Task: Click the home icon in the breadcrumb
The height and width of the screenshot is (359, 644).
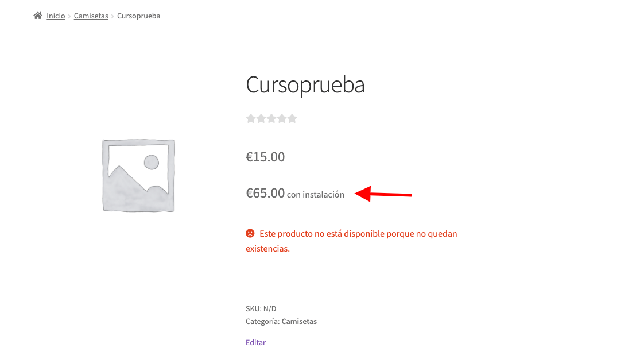Action: (x=38, y=16)
